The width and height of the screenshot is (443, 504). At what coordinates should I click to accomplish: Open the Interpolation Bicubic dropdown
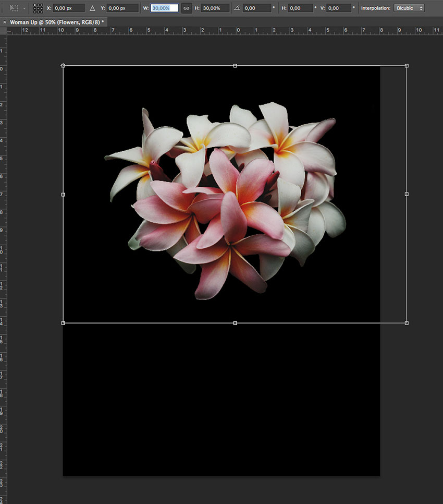coord(409,8)
